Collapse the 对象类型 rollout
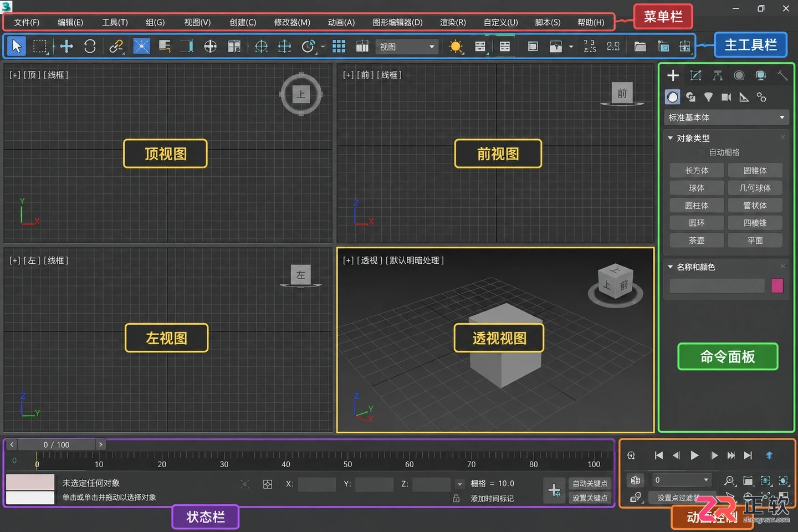 (x=671, y=138)
